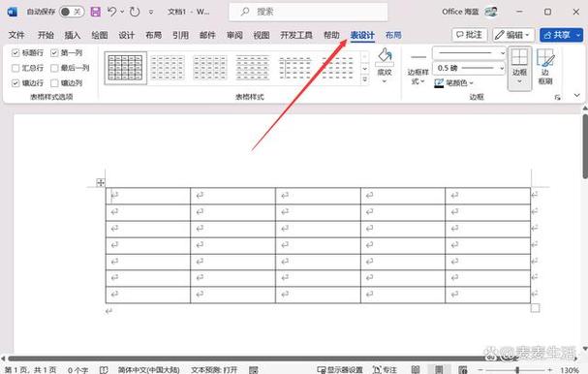Click the 第 1 页, 共 1 页 page indicator
The height and width of the screenshot is (374, 588).
(x=31, y=370)
